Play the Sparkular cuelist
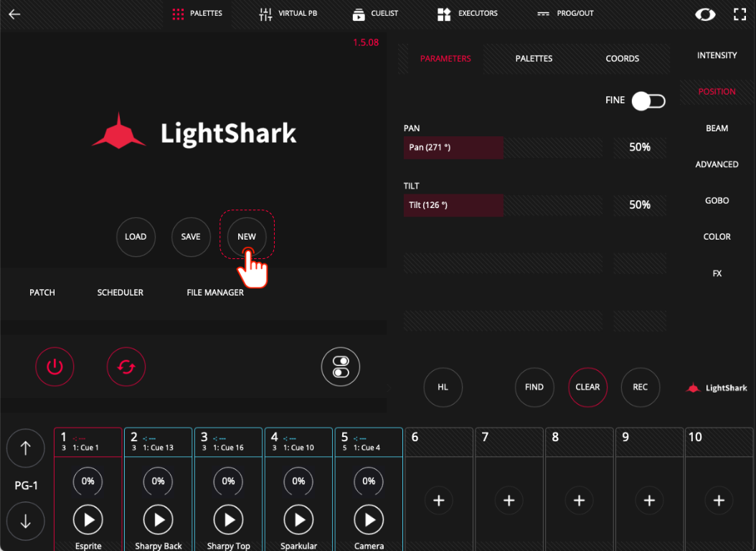This screenshot has height=551, width=756. point(298,519)
